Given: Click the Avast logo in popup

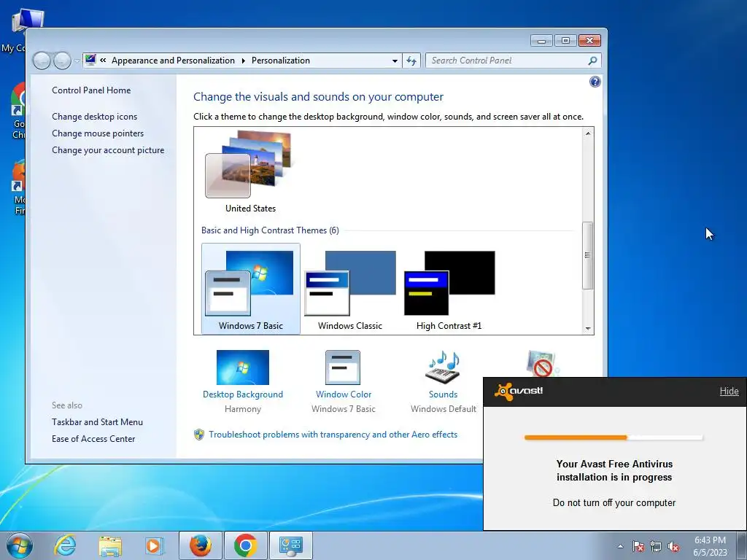Looking at the screenshot, I should (x=519, y=391).
